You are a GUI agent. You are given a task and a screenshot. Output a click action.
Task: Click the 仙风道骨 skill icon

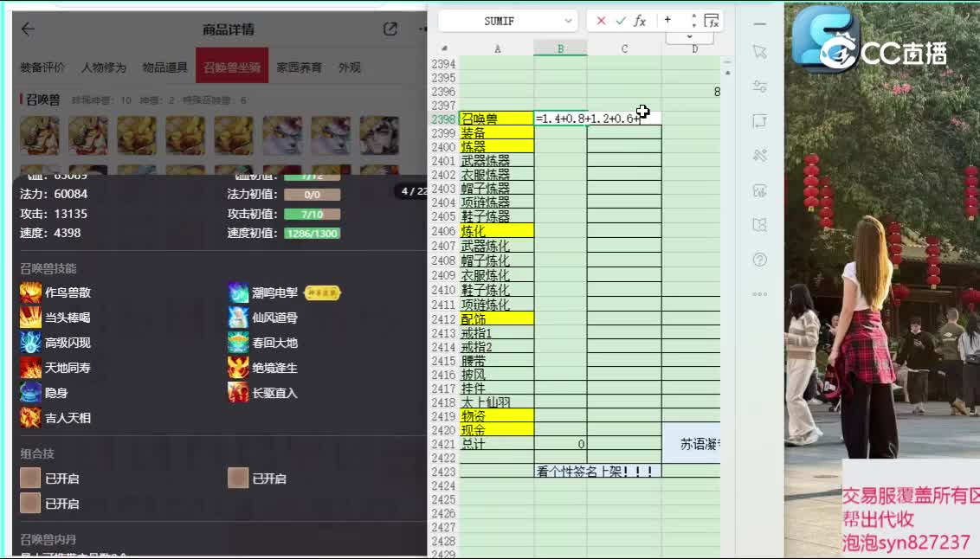click(x=237, y=318)
